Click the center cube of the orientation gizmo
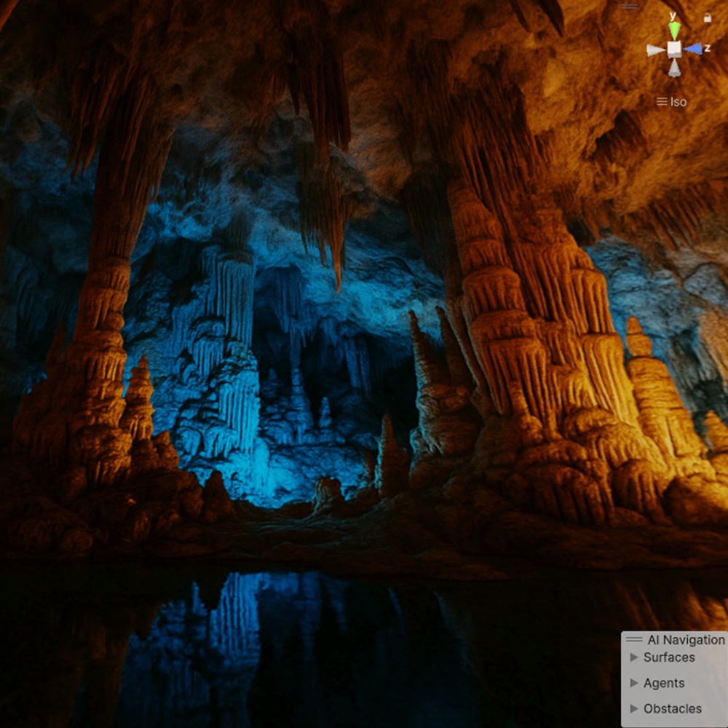This screenshot has height=728, width=728. coord(674,49)
